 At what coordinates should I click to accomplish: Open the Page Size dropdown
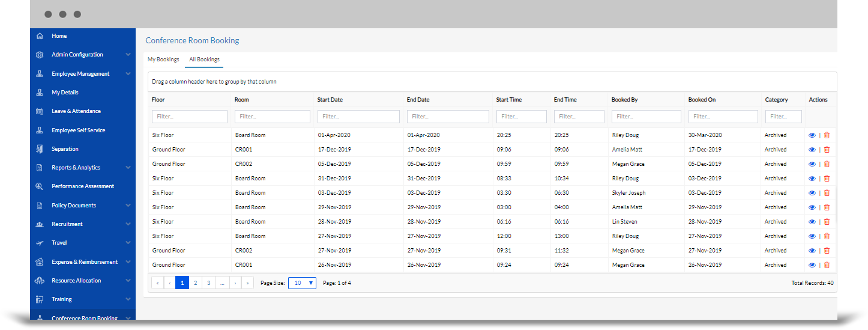[302, 283]
